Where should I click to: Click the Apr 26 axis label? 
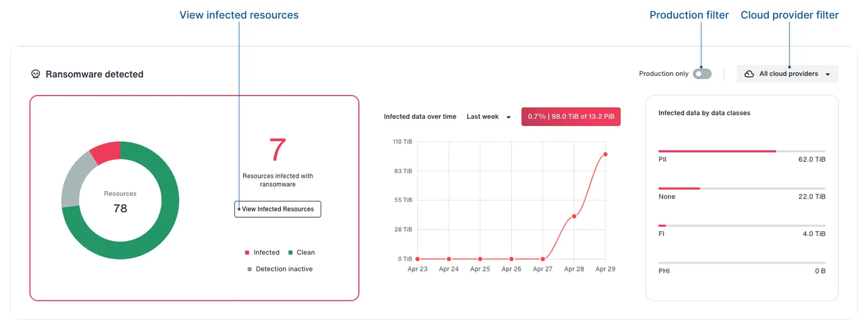511,269
